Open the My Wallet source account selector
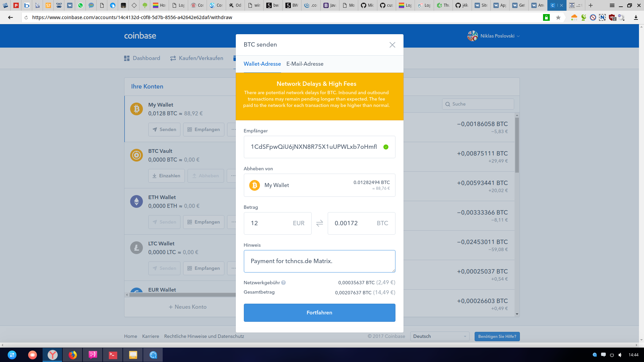Viewport: 644px width, 362px height. (x=319, y=185)
